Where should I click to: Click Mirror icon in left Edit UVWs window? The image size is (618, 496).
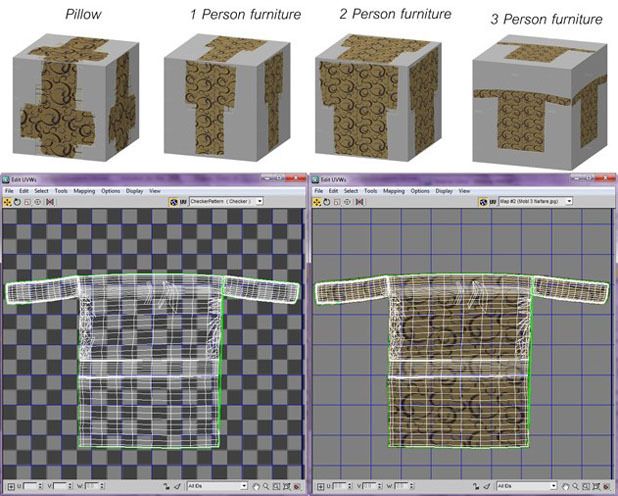(50, 202)
